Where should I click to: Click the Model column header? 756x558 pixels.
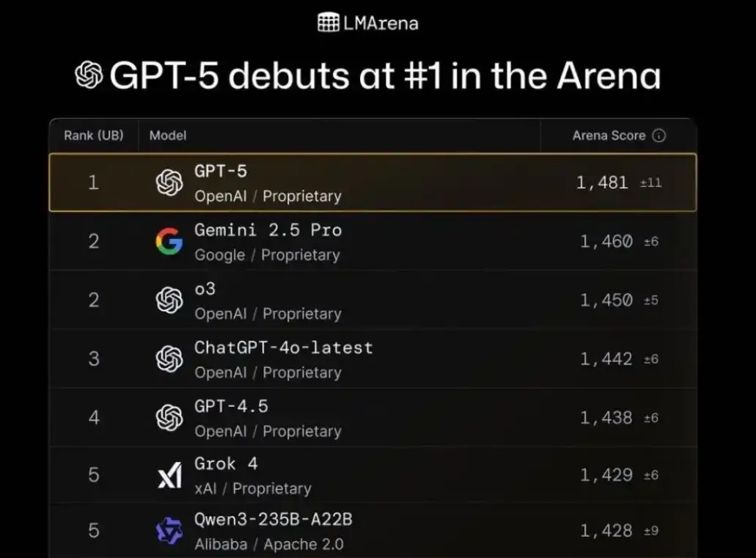coord(168,136)
